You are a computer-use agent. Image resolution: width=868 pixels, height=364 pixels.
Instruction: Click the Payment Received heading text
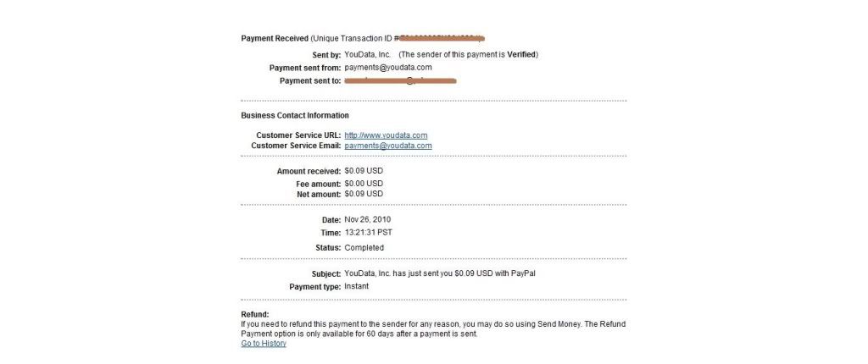(275, 39)
